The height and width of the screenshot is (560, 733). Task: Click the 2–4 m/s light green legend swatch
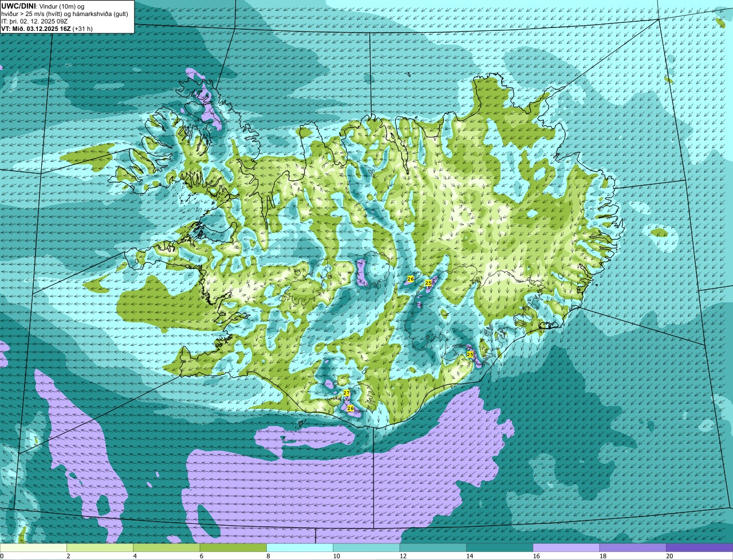click(x=100, y=547)
